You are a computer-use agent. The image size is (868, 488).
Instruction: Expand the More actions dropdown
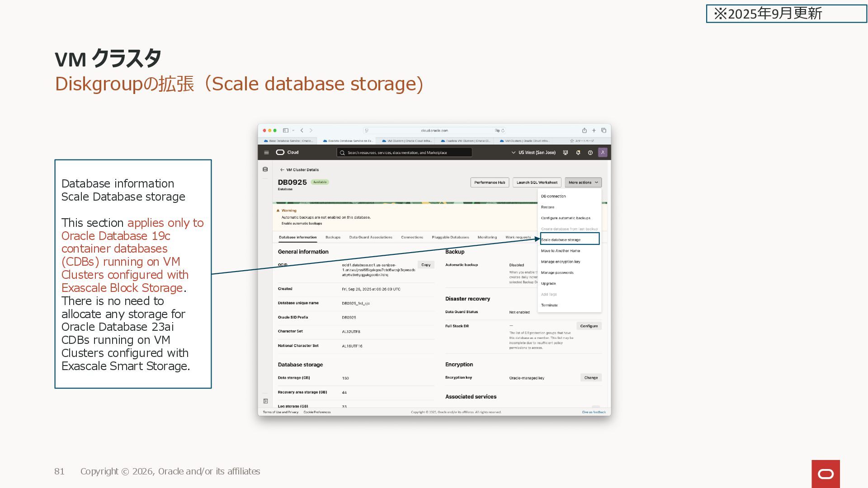583,183
